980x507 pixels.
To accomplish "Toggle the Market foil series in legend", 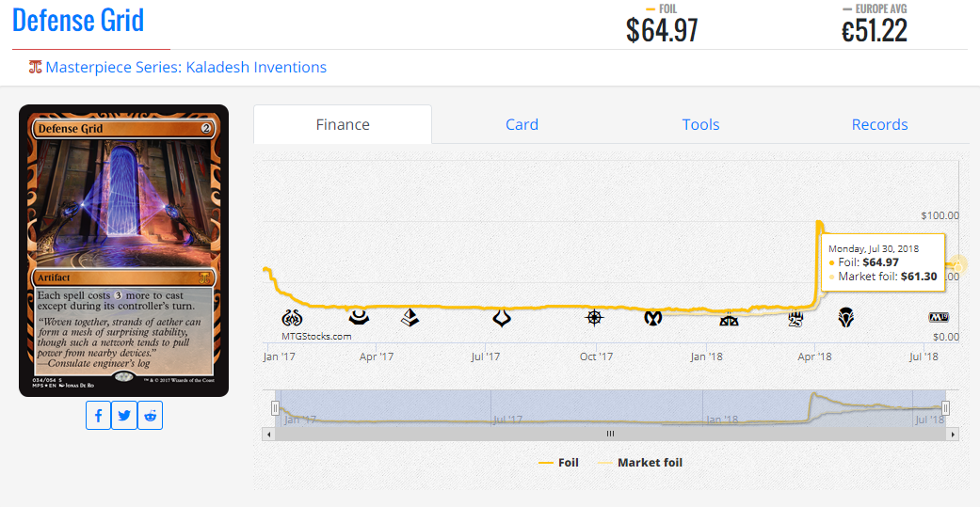I will click(x=640, y=463).
